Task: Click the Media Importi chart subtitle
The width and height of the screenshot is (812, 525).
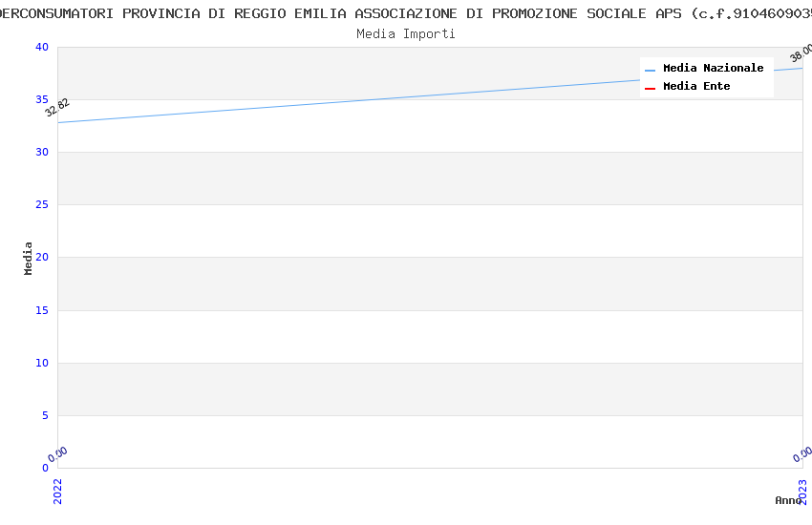Action: 406,34
